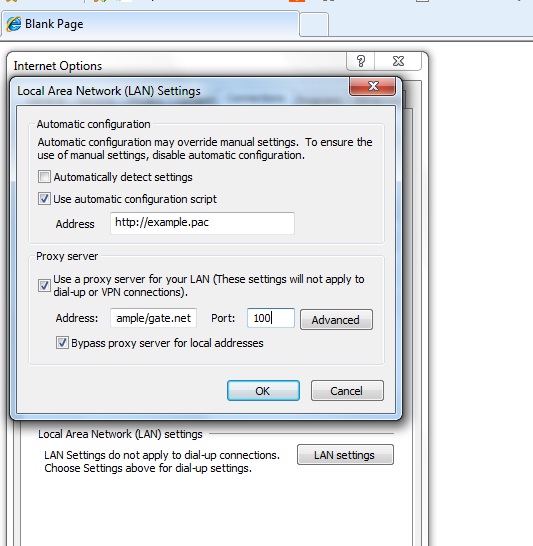Screen dimensions: 533x546
Task: Click the proxy server Address field
Action: pos(154,318)
